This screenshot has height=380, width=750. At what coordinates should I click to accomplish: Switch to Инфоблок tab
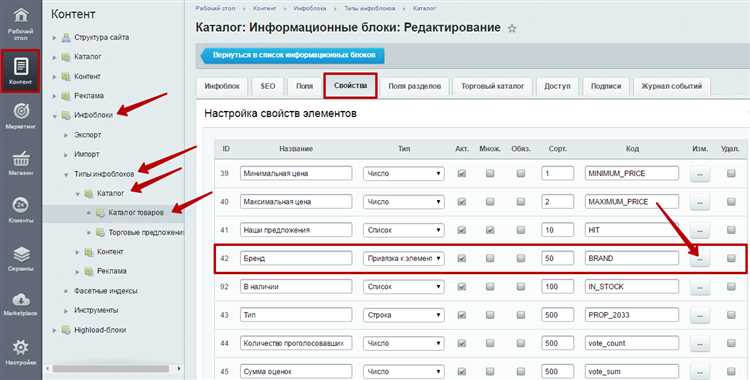(222, 87)
